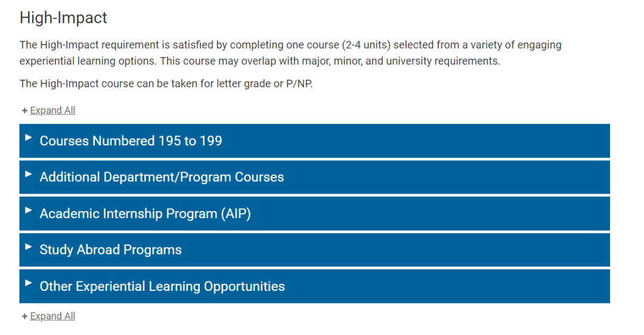This screenshot has width=644, height=335.
Task: Click the bottom Expand All link
Action: pyautogui.click(x=52, y=316)
